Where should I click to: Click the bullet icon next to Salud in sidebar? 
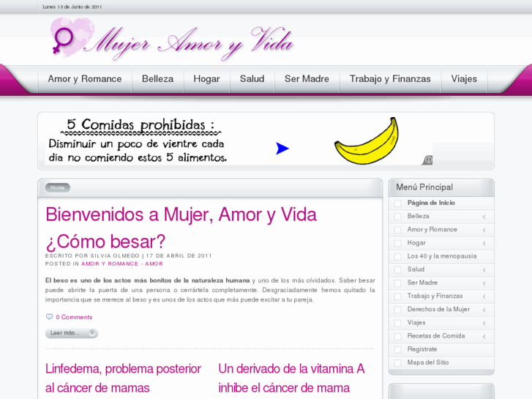397,269
